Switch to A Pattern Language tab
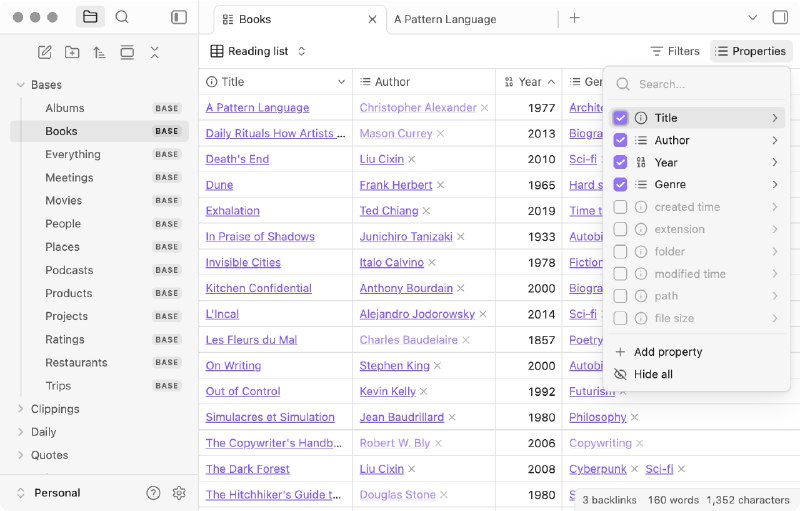The image size is (800, 511). [445, 19]
